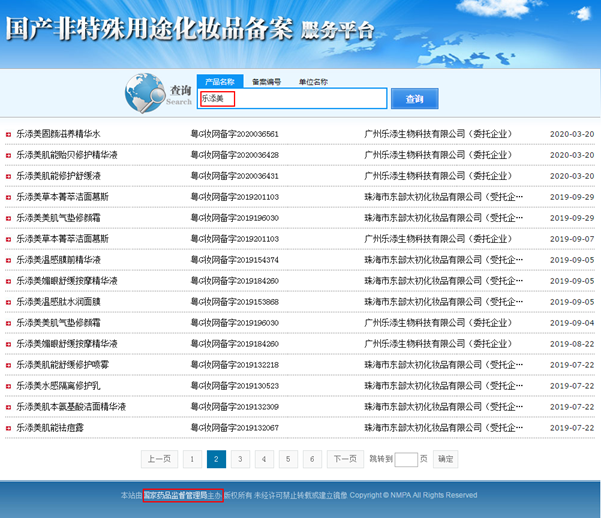The image size is (601, 518).
Task: Click the blue 查询 search button
Action: click(415, 99)
